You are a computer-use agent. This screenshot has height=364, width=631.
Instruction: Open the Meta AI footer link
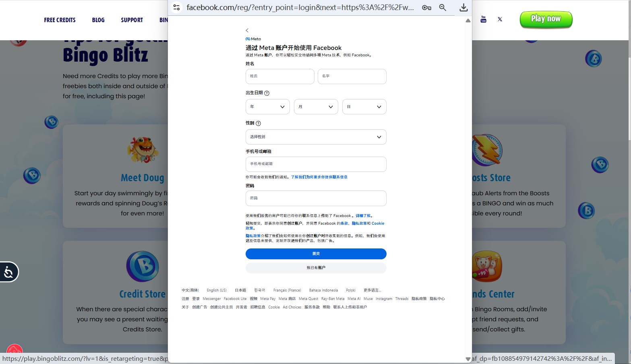(x=354, y=299)
